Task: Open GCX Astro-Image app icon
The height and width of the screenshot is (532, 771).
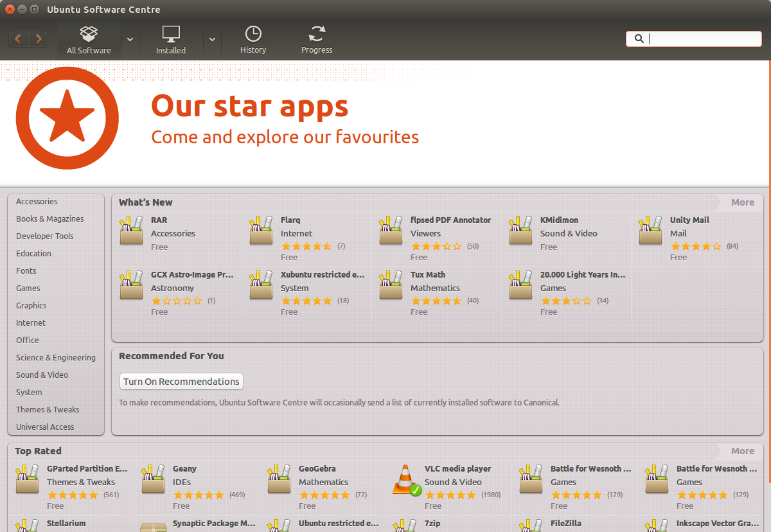Action: [x=132, y=285]
